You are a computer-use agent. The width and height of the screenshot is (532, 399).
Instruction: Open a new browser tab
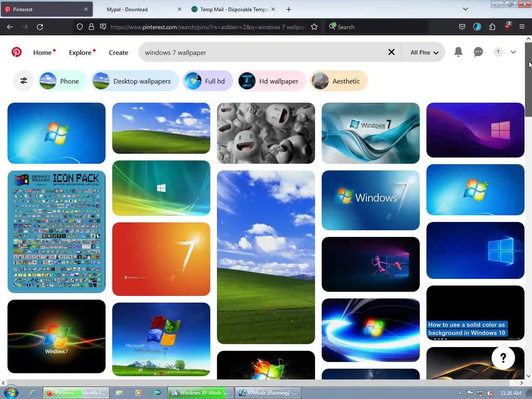click(289, 9)
